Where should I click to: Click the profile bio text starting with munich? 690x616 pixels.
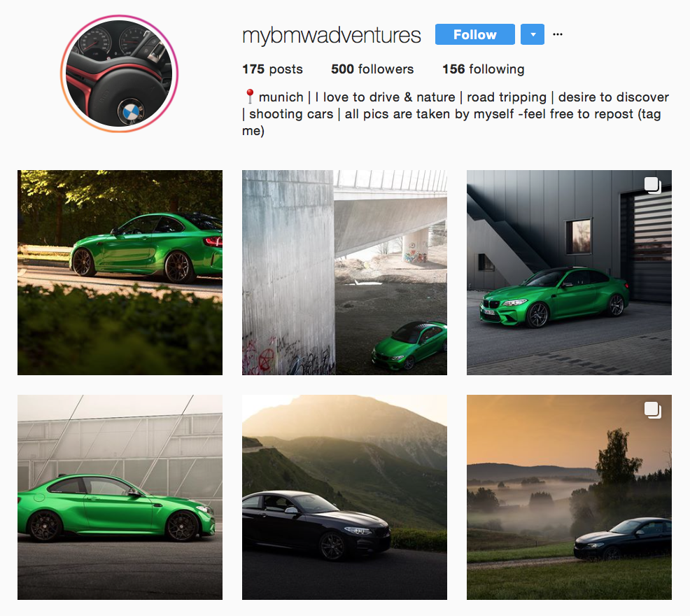pos(456,113)
